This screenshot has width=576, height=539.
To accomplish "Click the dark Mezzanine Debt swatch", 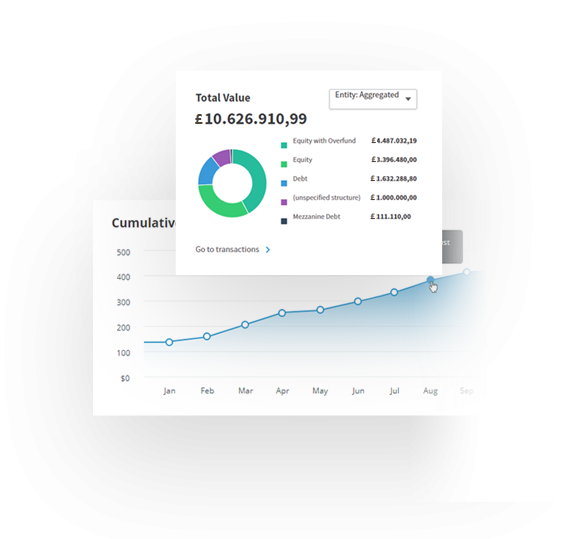I will (x=284, y=221).
